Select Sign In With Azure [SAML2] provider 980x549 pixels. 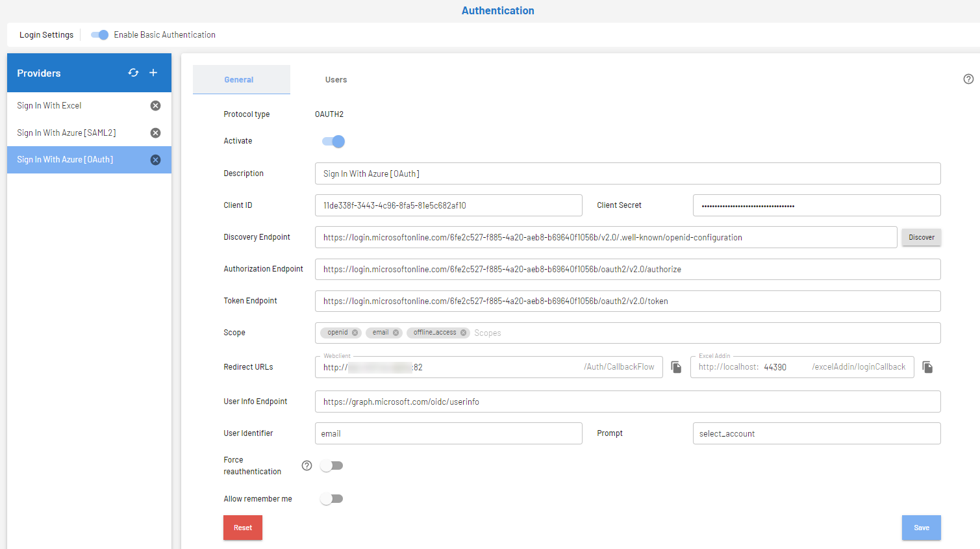[x=67, y=133]
